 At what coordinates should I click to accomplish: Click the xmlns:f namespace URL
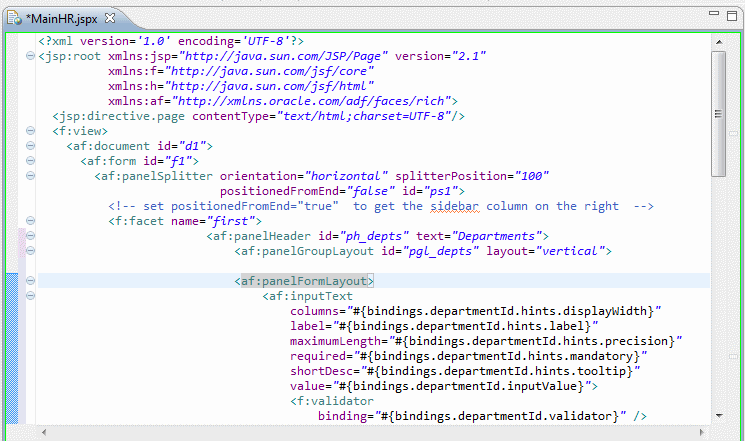coord(269,71)
